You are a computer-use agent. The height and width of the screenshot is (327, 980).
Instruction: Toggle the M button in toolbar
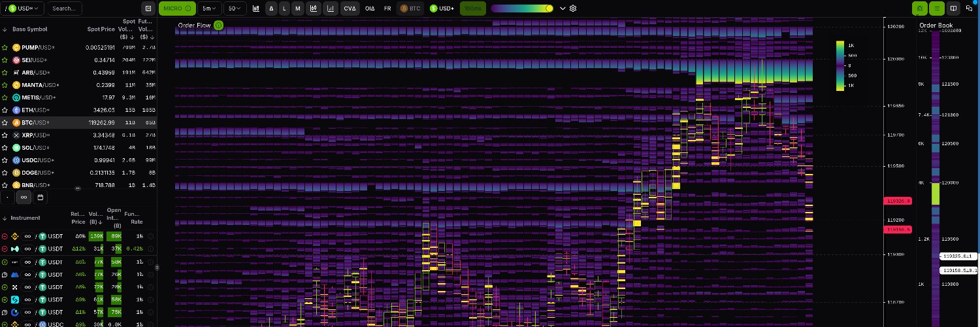299,9
